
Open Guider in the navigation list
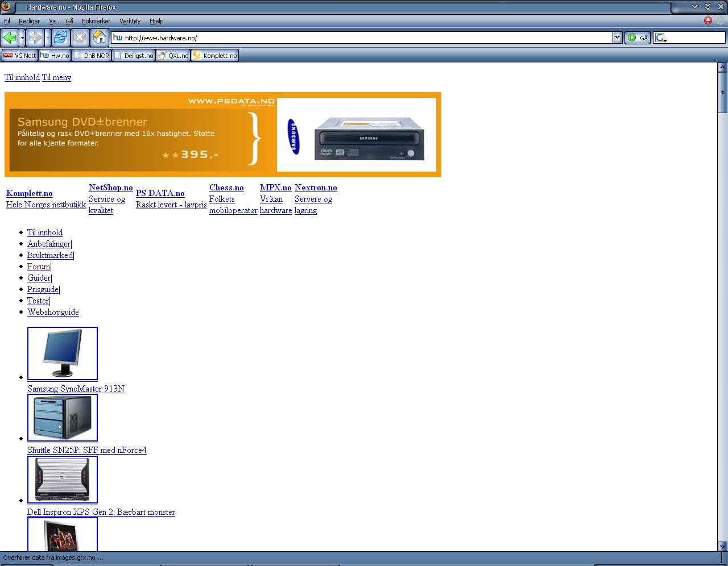pos(39,278)
